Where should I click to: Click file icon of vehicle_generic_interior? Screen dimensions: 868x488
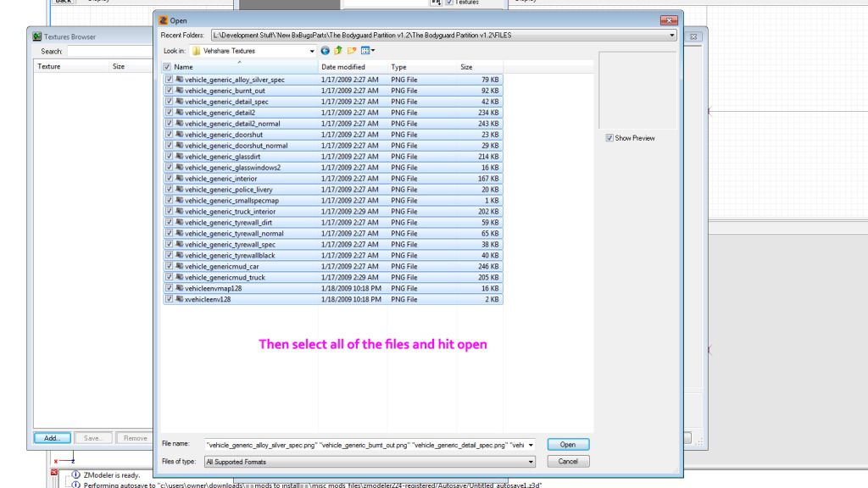pos(180,178)
